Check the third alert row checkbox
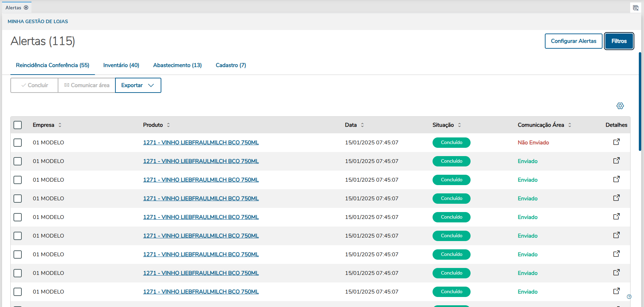The width and height of the screenshot is (644, 307). (x=18, y=180)
